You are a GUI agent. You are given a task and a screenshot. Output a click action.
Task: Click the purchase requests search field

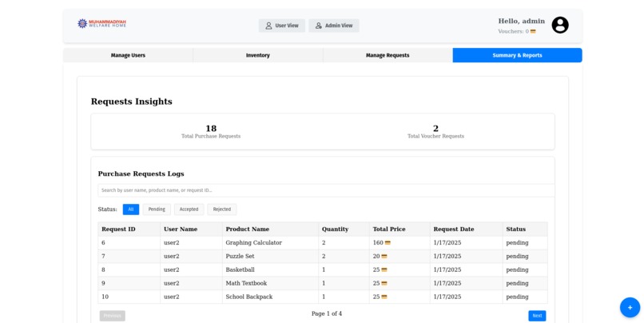[326, 190]
